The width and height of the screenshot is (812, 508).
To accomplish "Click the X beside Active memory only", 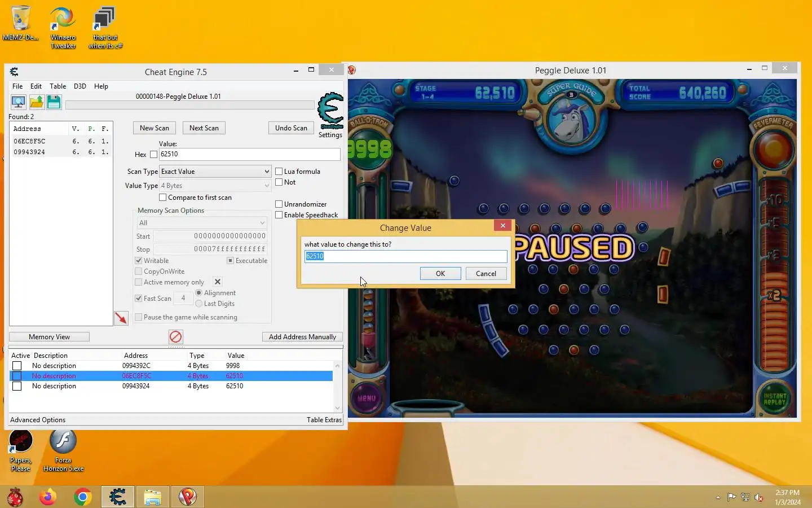I will pos(218,282).
